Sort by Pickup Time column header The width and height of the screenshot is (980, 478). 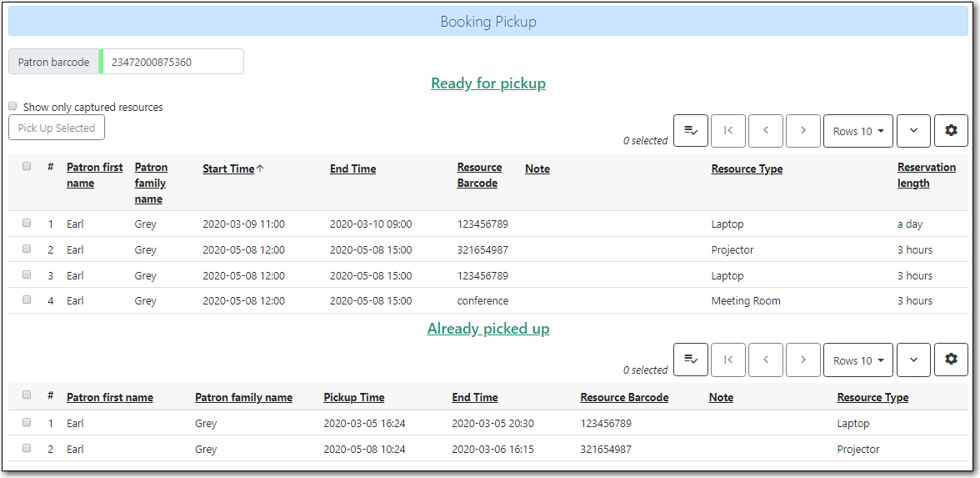click(x=353, y=398)
